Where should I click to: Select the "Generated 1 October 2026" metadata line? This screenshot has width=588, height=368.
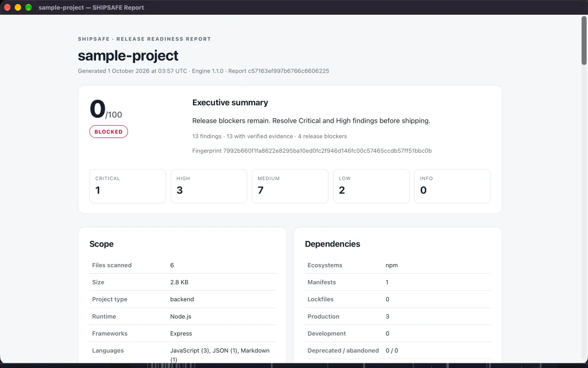tap(204, 71)
